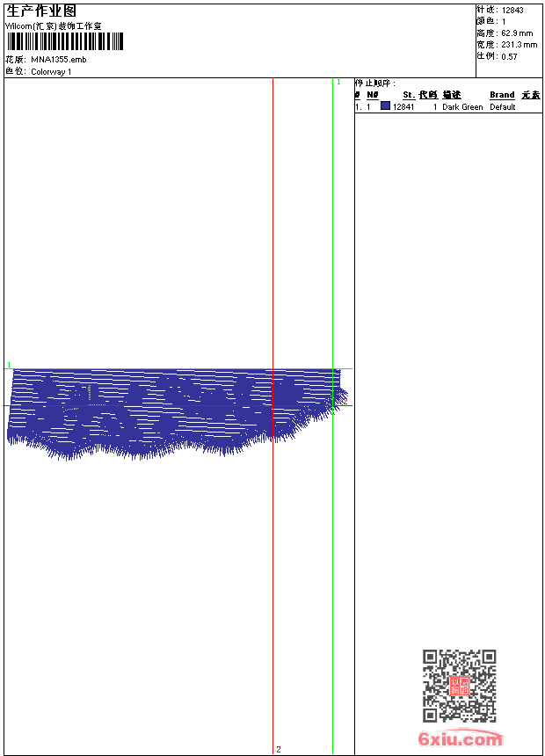The width and height of the screenshot is (545, 756).
Task: Select the Dark Green thread description
Action: point(462,107)
